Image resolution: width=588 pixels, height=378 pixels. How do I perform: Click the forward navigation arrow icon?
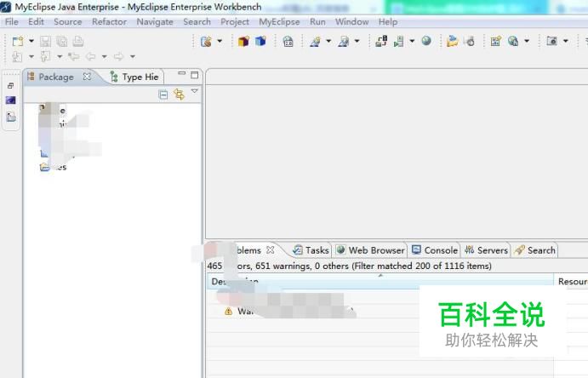click(x=118, y=57)
